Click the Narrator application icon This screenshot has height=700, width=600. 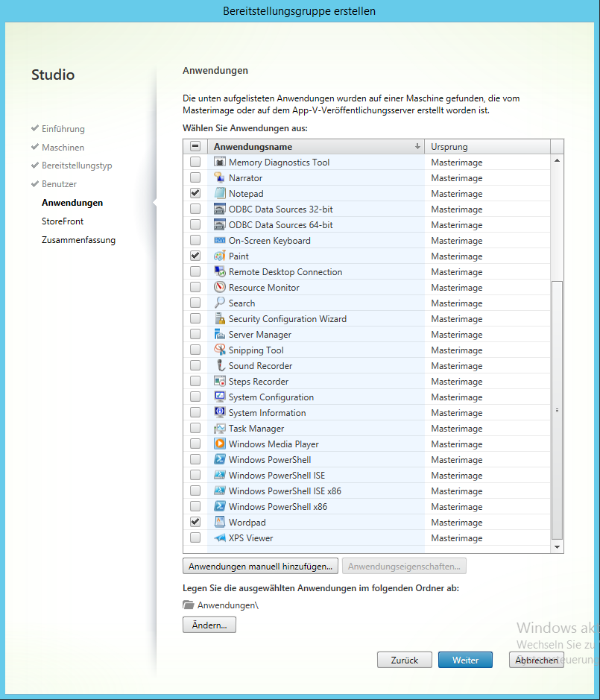click(219, 177)
